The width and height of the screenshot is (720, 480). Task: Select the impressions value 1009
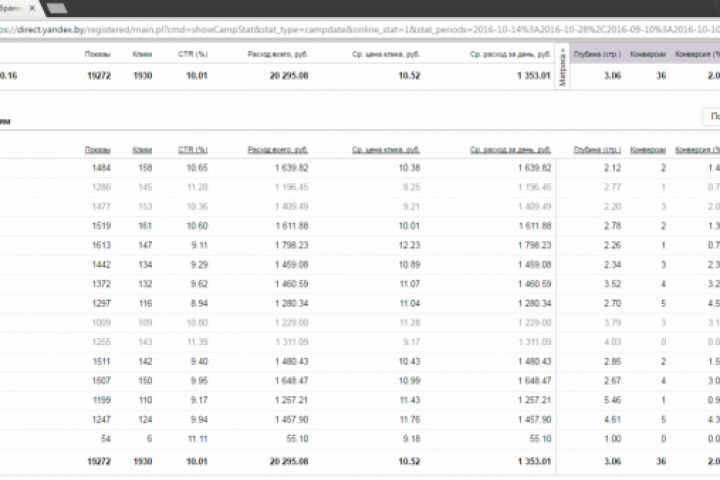point(101,322)
